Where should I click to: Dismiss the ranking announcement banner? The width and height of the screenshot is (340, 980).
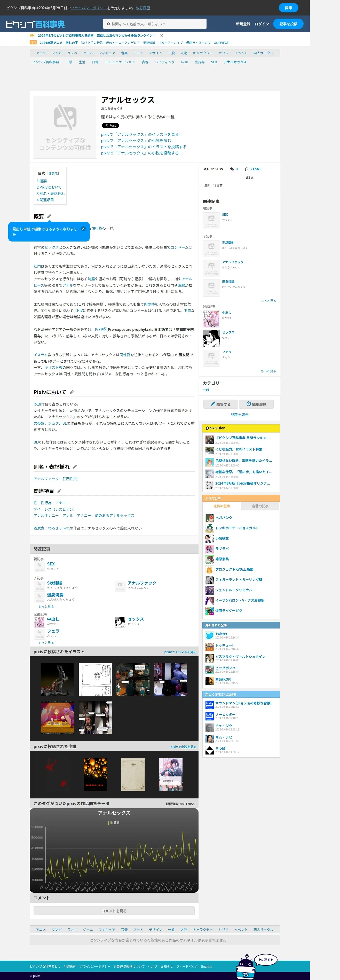tap(162, 35)
